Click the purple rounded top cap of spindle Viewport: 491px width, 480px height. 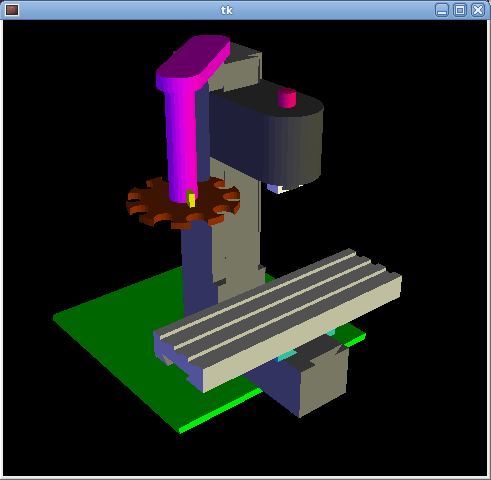tap(193, 57)
